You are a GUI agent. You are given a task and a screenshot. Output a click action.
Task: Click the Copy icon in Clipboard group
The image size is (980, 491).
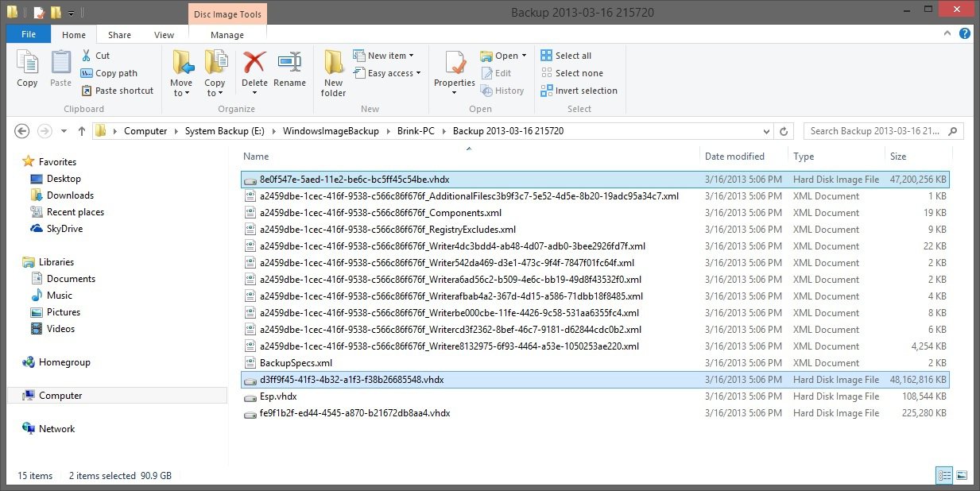tap(27, 68)
